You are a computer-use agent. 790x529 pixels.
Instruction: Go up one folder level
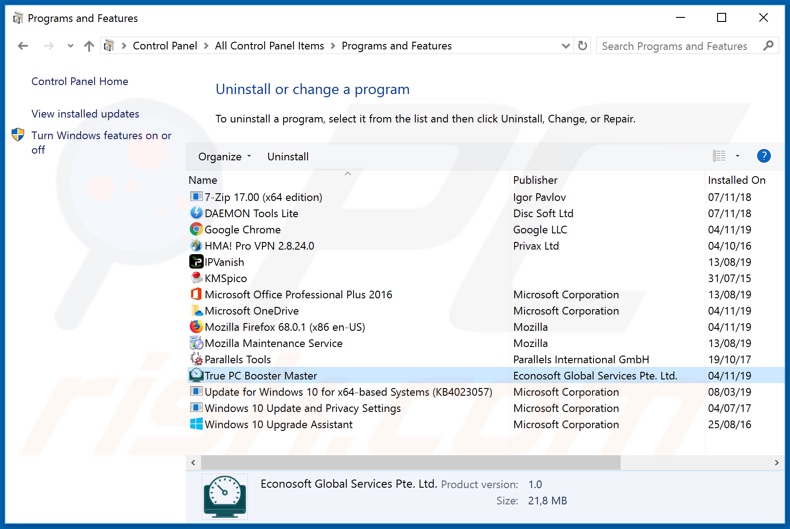tap(89, 46)
